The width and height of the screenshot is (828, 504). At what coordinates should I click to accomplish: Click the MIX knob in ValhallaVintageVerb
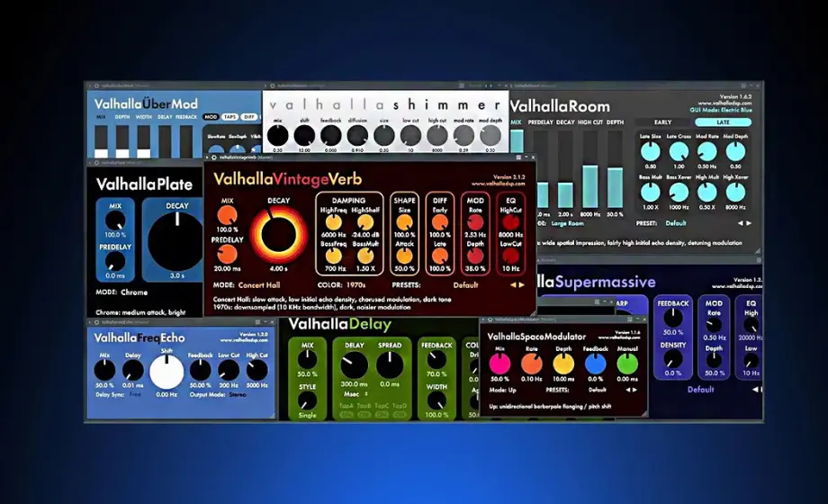pos(227,215)
